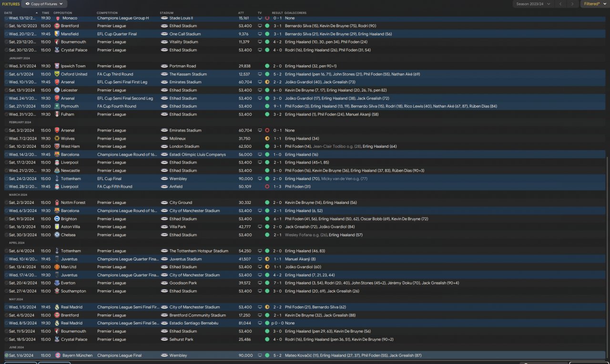
Task: Click the Mansfield club badge
Action: (57, 34)
